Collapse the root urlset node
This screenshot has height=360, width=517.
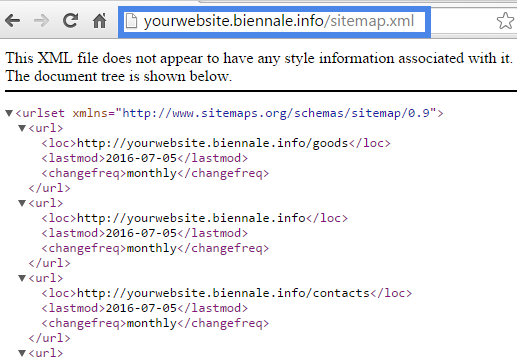[9, 113]
